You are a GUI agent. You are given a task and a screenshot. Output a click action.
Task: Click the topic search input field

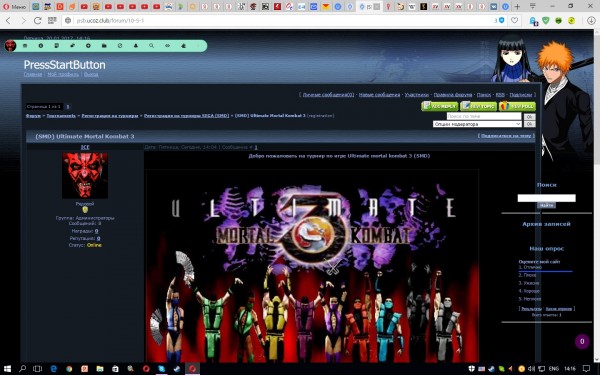(x=484, y=116)
